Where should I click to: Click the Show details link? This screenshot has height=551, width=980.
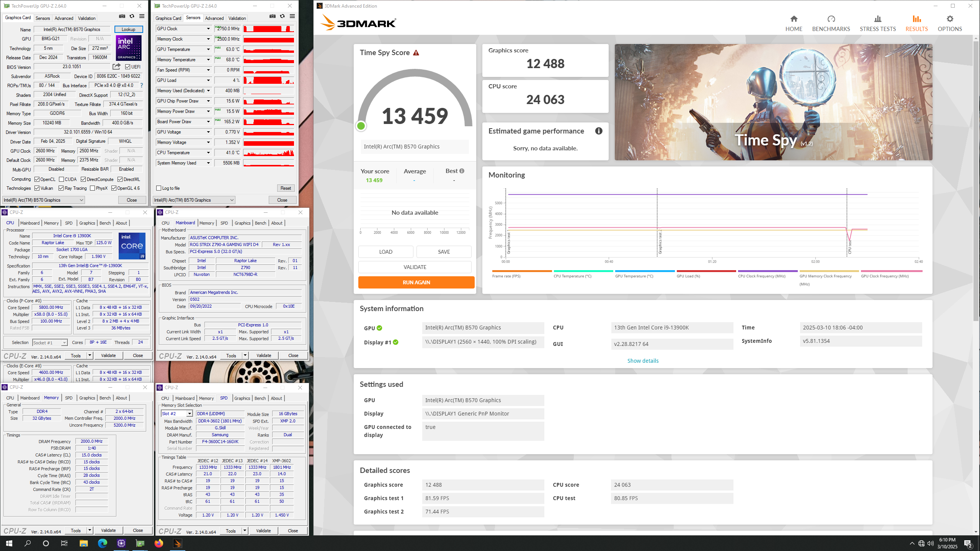point(643,361)
